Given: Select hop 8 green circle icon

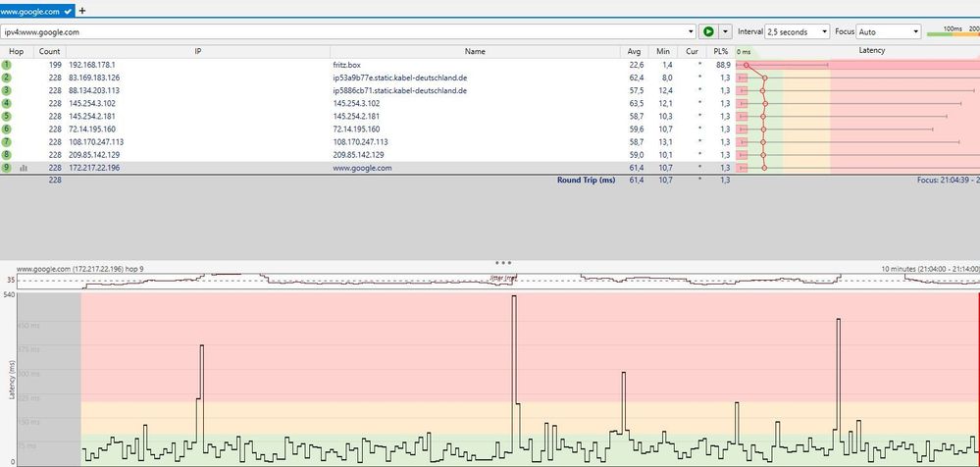Looking at the screenshot, I should [x=6, y=154].
